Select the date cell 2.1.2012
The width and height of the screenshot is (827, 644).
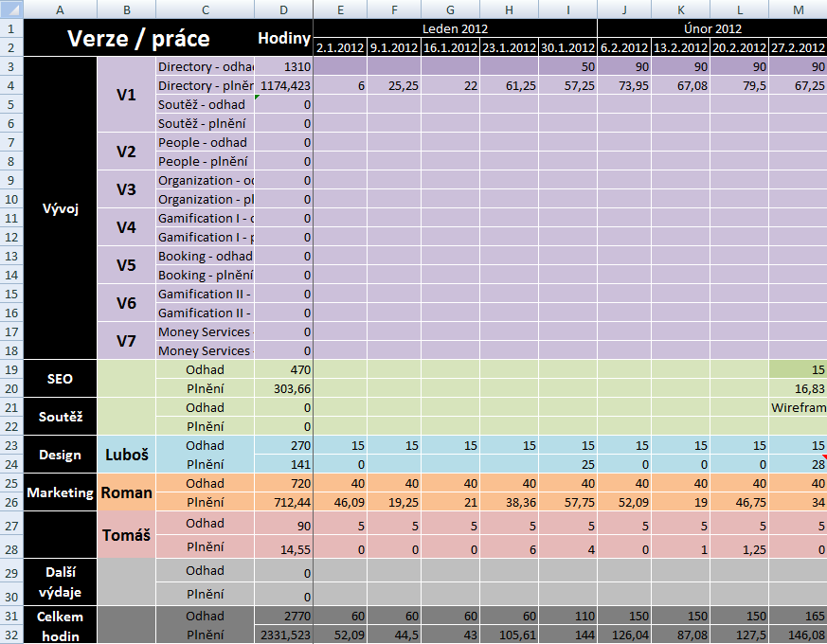(340, 47)
